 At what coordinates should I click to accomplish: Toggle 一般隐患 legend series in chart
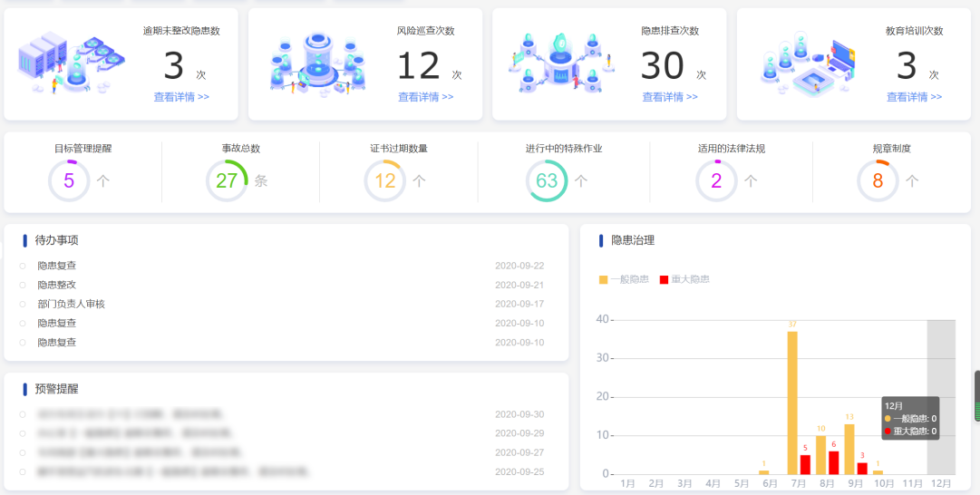(x=624, y=279)
